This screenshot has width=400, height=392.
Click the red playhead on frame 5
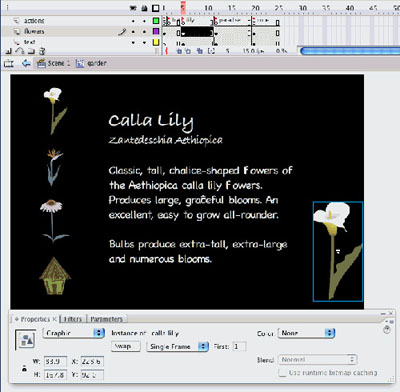pos(183,7)
